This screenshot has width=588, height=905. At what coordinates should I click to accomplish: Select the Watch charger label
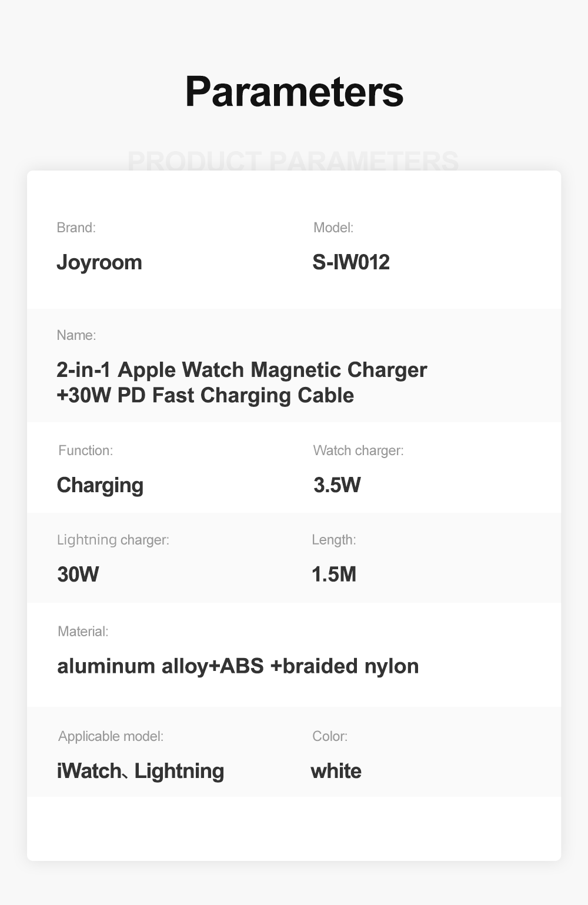358,450
